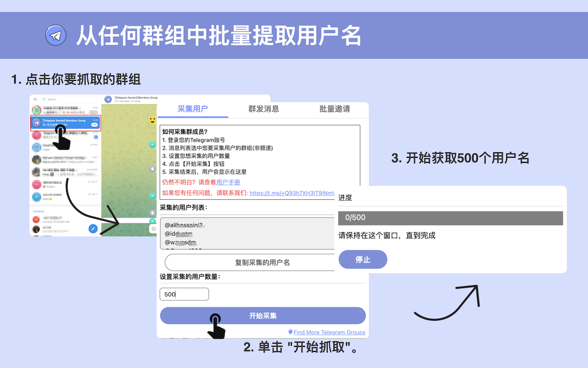Click the blue compose pencil button
The width and height of the screenshot is (588, 368).
point(93,228)
